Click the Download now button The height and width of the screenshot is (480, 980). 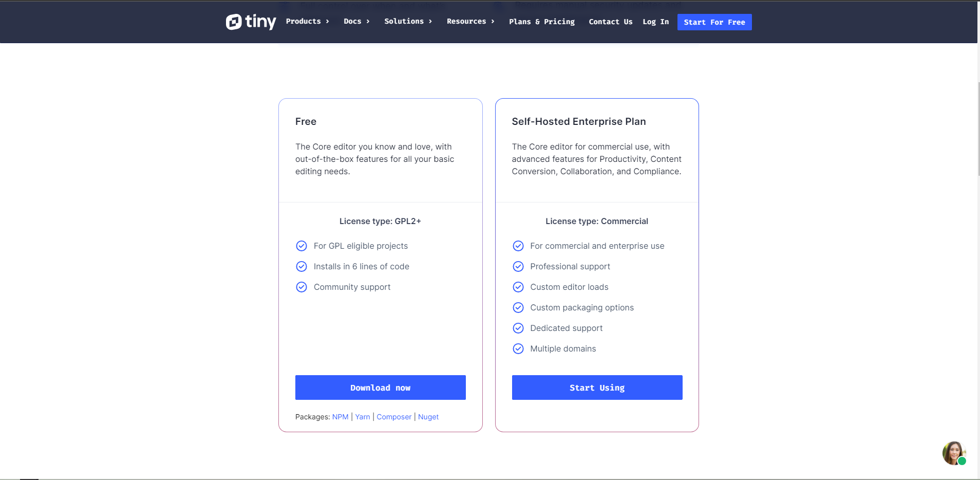pos(380,387)
